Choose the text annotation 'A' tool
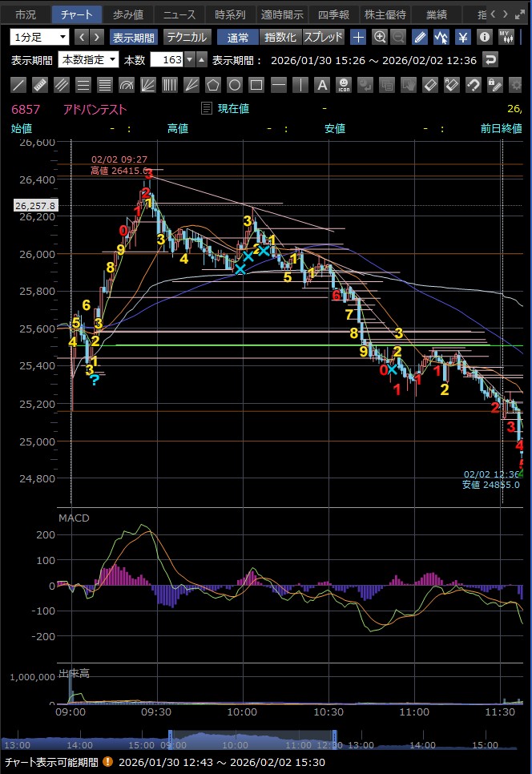Viewport: 532px width, 774px height. 321,84
